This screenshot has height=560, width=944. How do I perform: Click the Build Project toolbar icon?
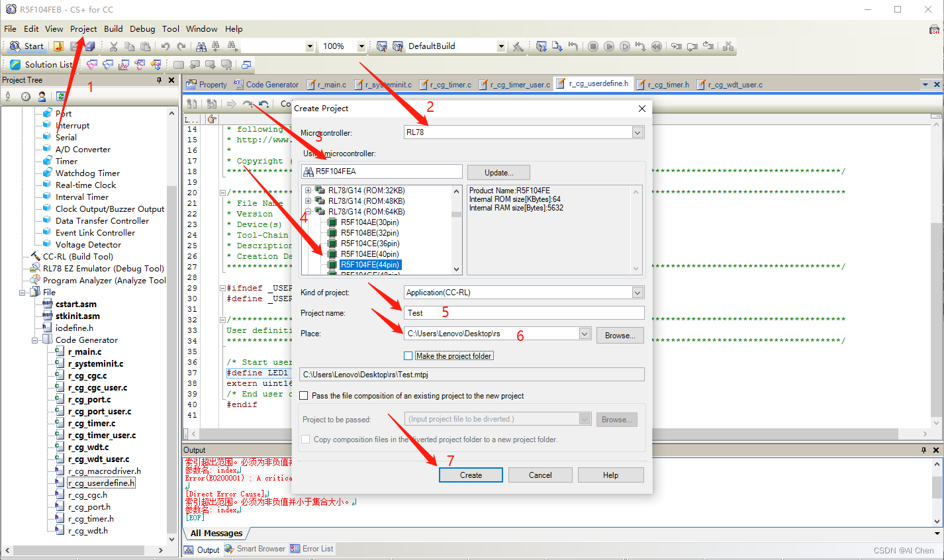(382, 46)
